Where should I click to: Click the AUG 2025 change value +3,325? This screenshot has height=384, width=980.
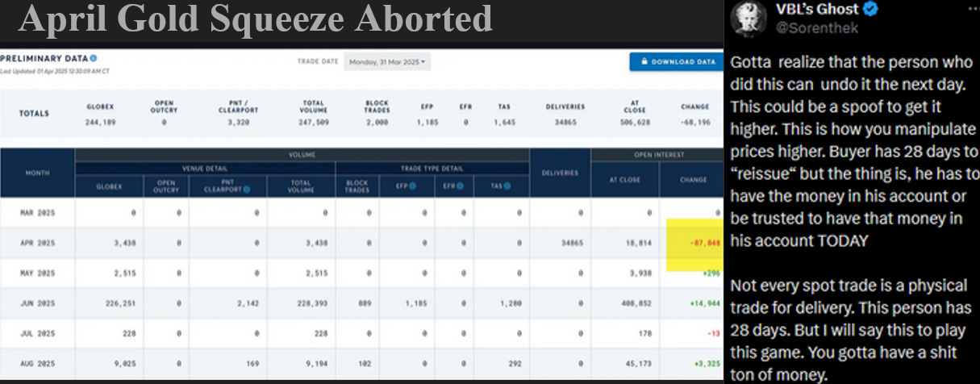click(x=706, y=363)
